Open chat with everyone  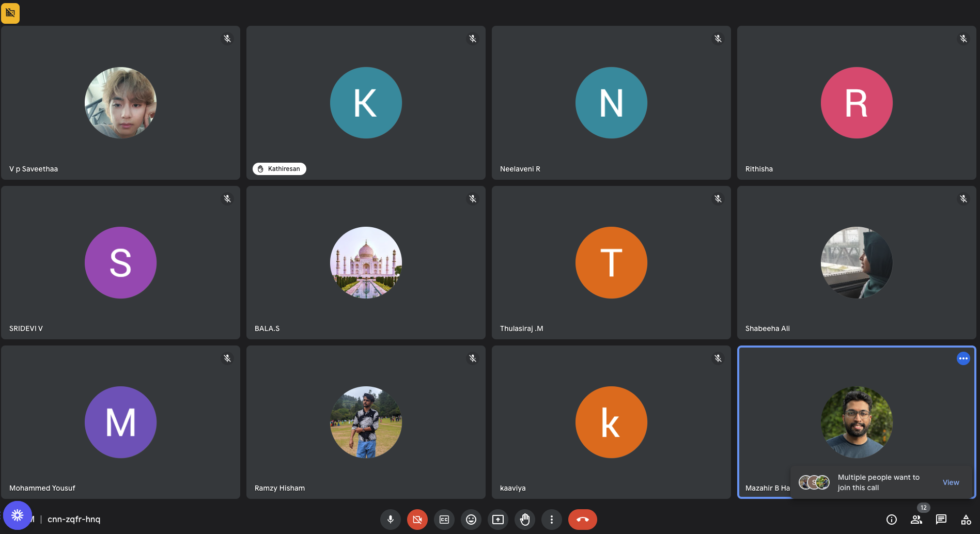pyautogui.click(x=941, y=520)
